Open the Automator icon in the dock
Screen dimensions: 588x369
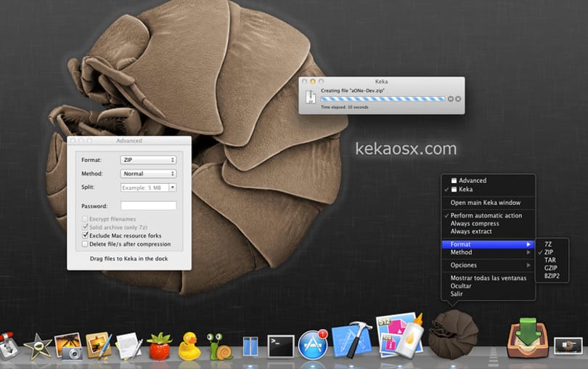(x=7, y=345)
